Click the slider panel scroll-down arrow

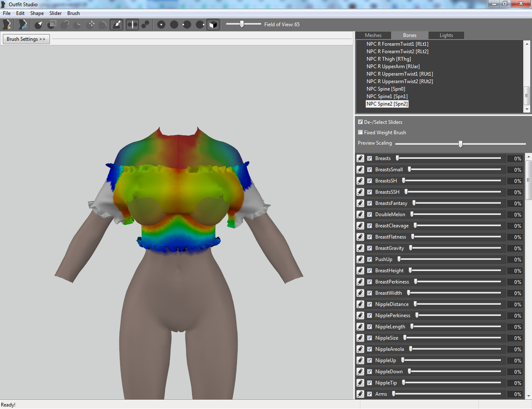click(x=529, y=396)
